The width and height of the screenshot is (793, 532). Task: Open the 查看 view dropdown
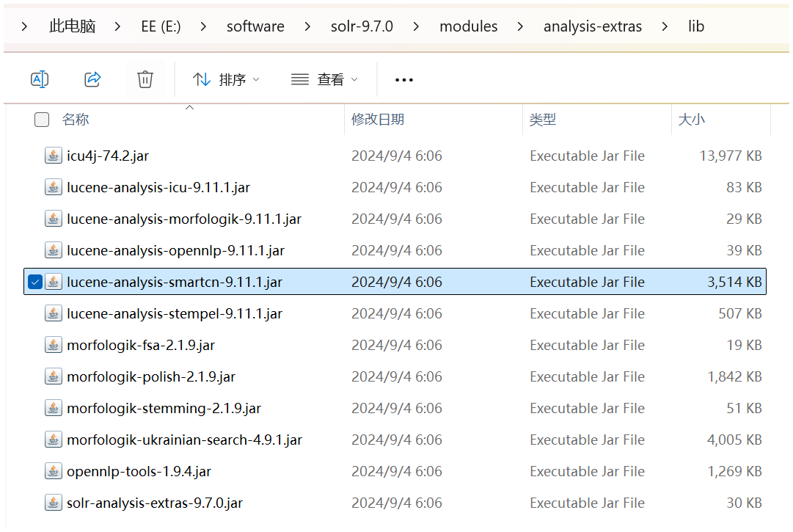coord(324,79)
